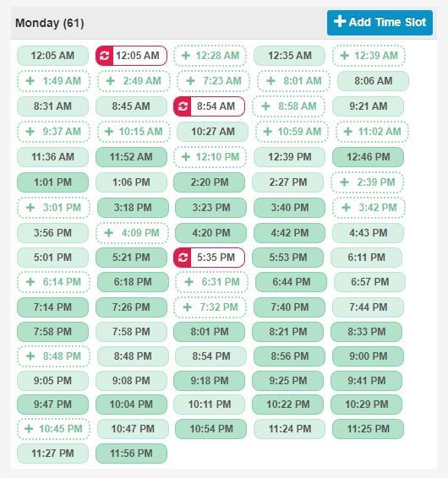Click the refresh icon on 12:05 AM slot

click(x=104, y=56)
